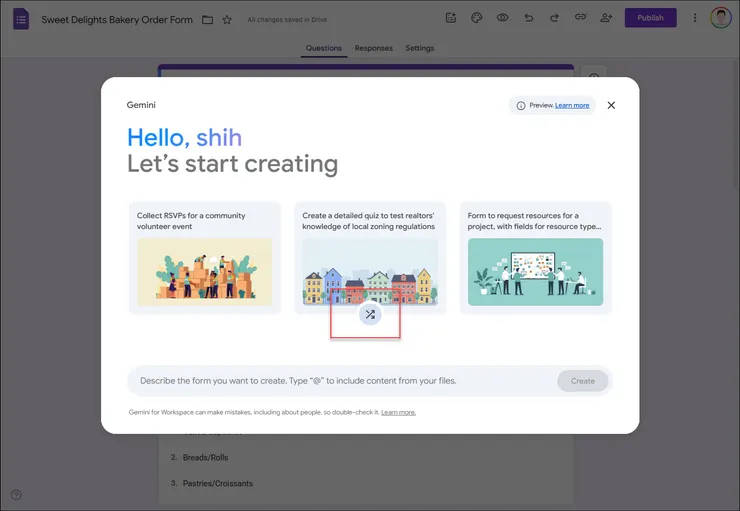Choose the request resources project form card
740x511 pixels.
click(x=536, y=258)
